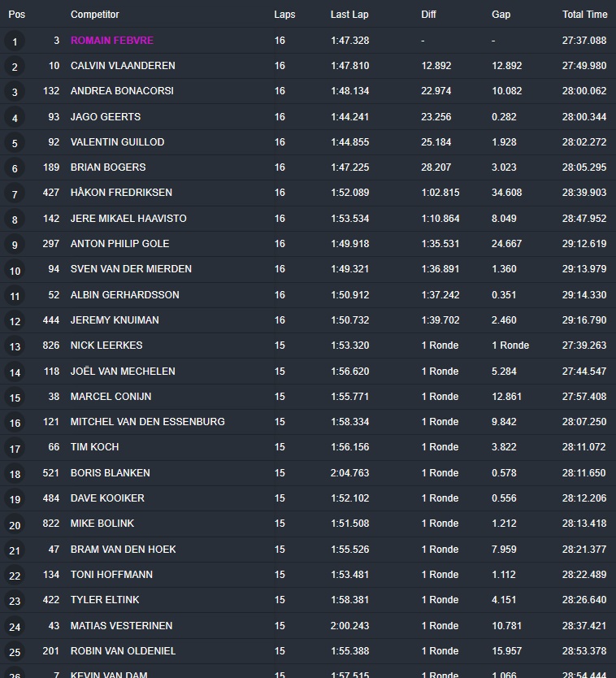Select Boris Blanken's last lap time 2:04.763
Viewport: 616px width, 678px height.
(x=349, y=473)
